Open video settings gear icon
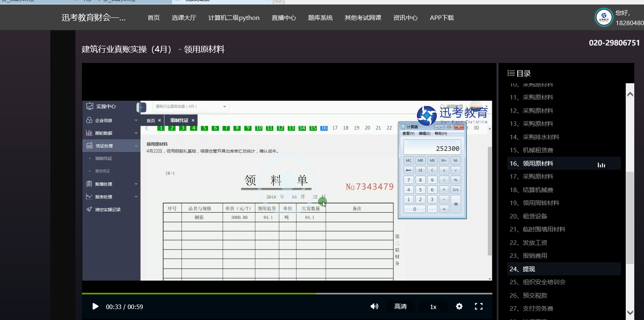The width and height of the screenshot is (644, 320). click(459, 307)
